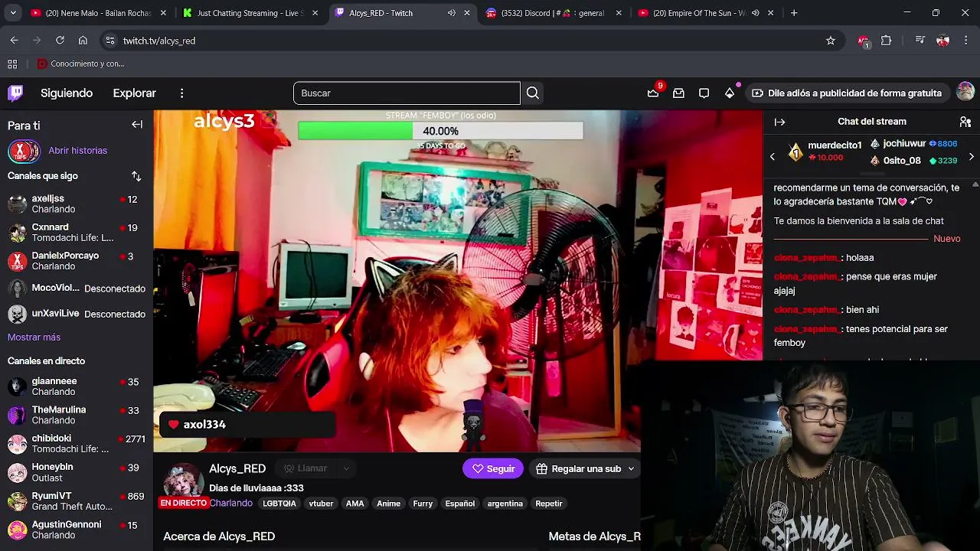
Task: Open the tab search dropdown arrow
Action: [13, 13]
